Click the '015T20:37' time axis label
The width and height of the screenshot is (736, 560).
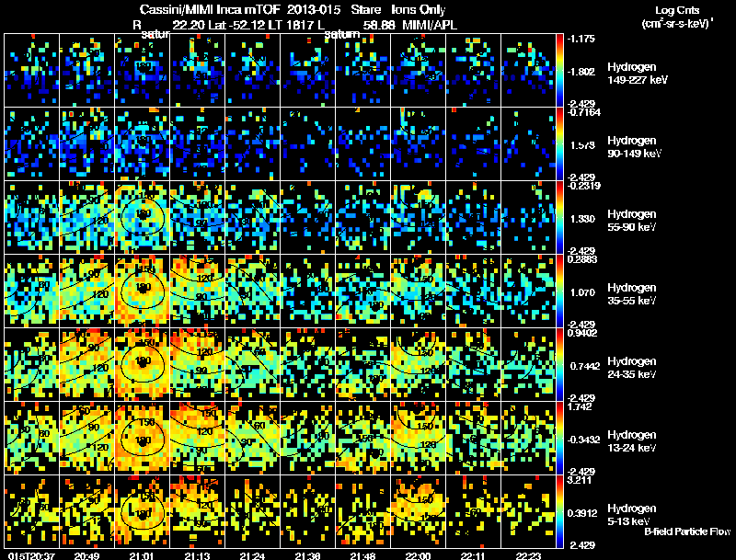tap(31, 555)
